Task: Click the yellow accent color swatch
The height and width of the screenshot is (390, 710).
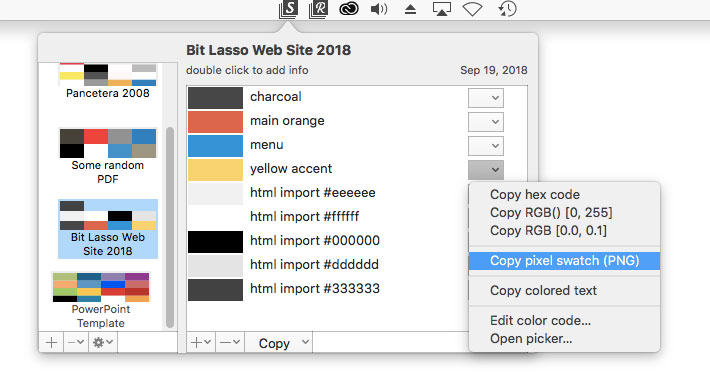Action: tap(216, 170)
